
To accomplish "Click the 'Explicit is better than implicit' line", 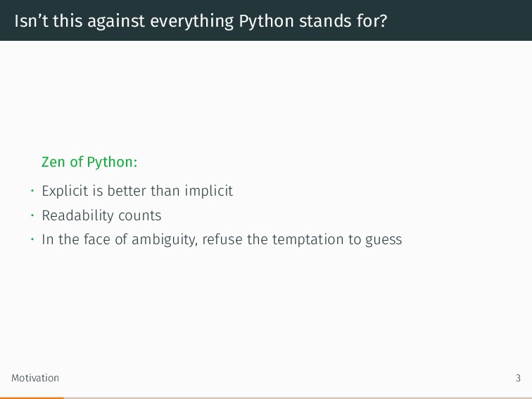I will 137,191.
